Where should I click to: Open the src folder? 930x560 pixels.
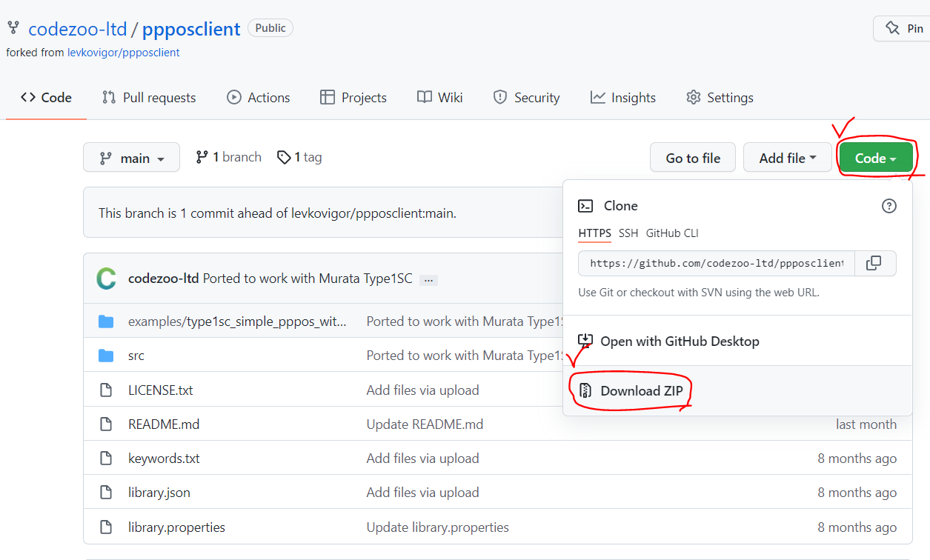point(136,356)
